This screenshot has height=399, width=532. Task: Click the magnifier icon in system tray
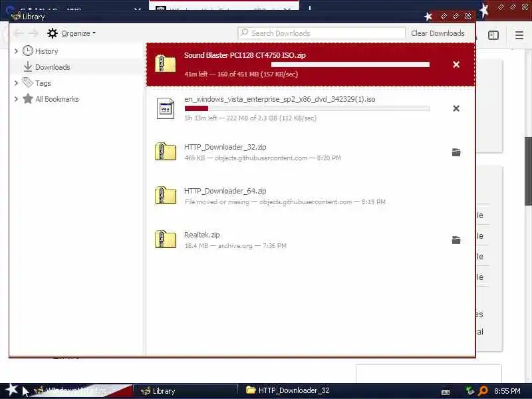click(483, 391)
